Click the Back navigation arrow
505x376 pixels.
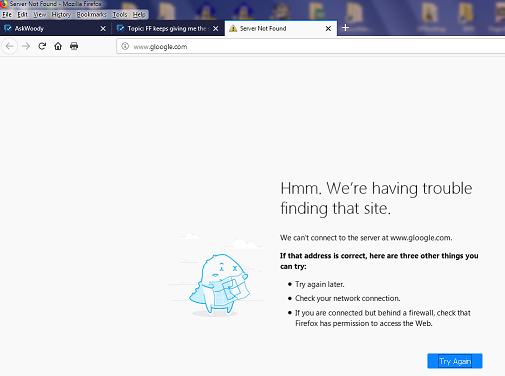tap(10, 46)
